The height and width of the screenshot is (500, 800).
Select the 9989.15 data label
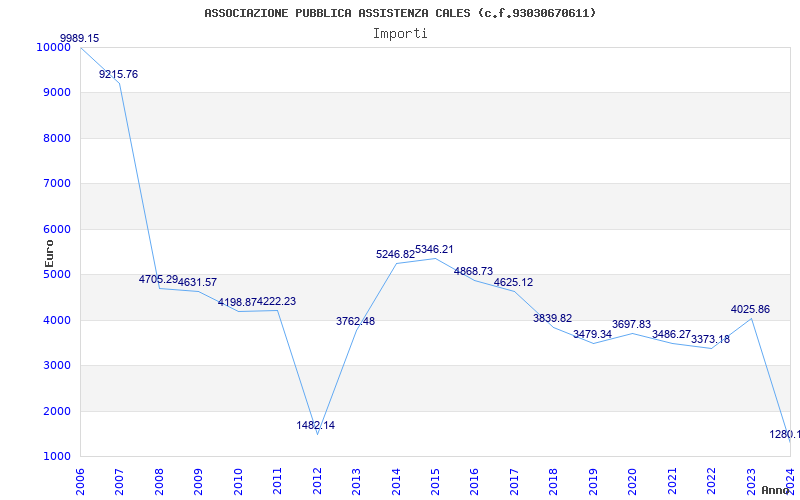pos(80,38)
